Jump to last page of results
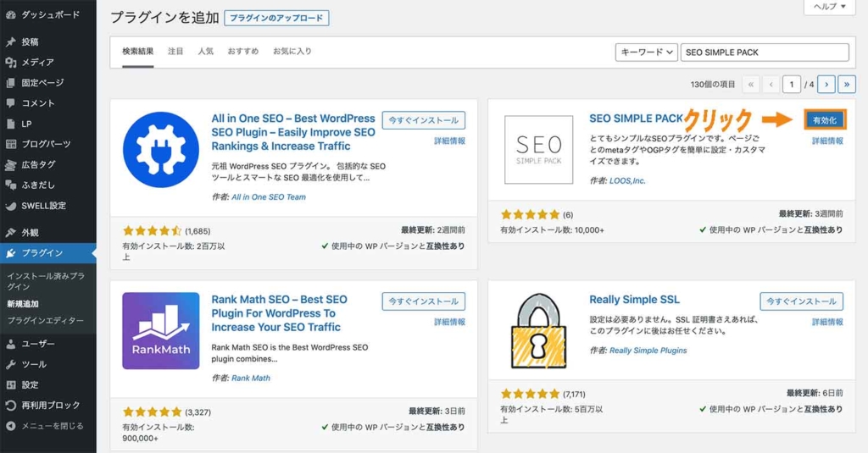This screenshot has width=868, height=453. (x=847, y=85)
